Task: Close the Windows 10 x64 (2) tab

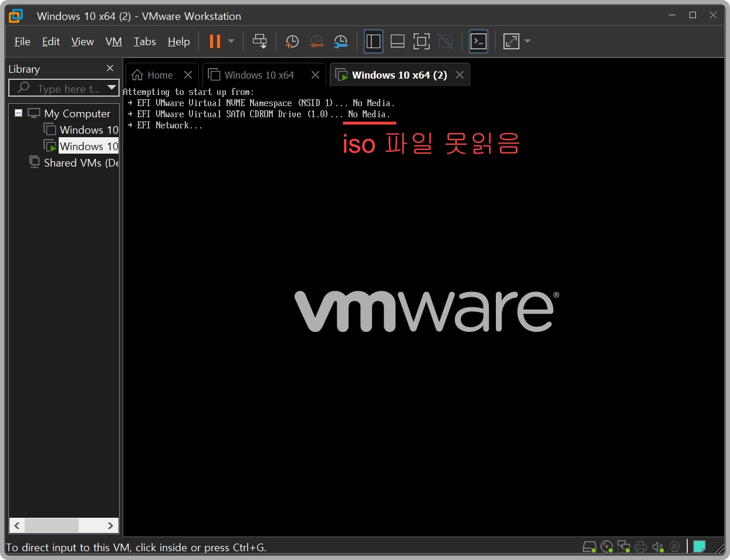Action: pyautogui.click(x=459, y=75)
